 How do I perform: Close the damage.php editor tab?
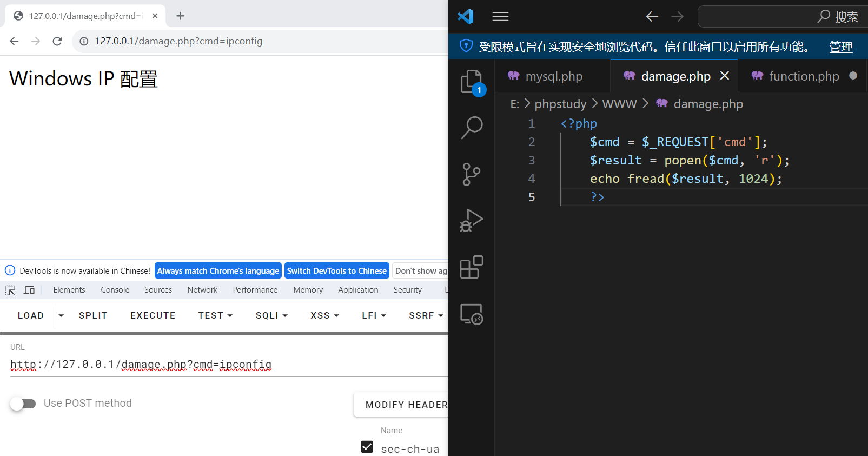pos(725,76)
